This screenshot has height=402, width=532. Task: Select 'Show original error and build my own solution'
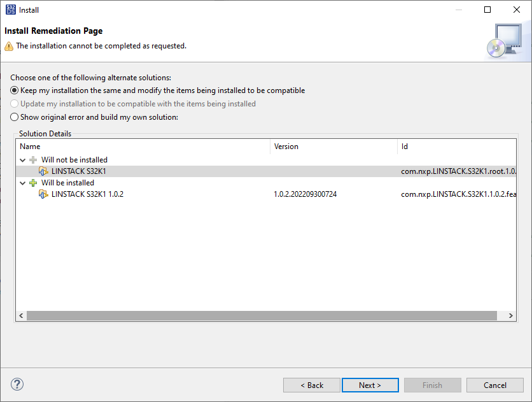pos(15,117)
